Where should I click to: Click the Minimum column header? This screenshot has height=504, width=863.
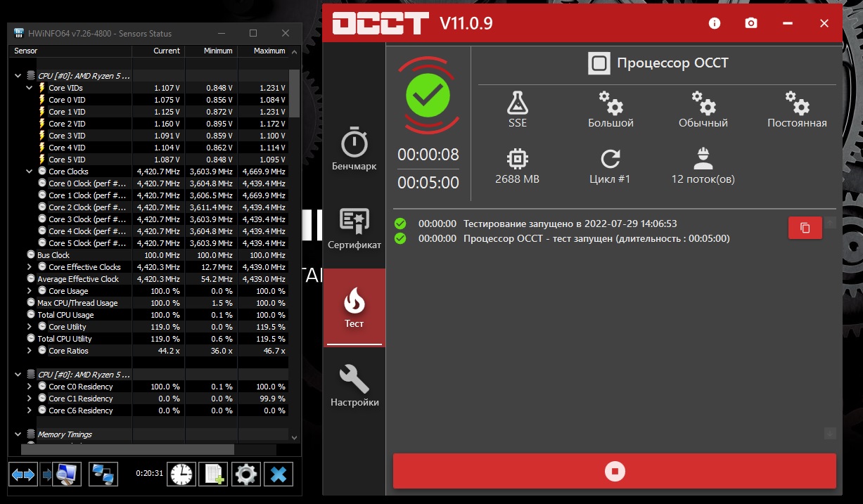click(x=211, y=51)
